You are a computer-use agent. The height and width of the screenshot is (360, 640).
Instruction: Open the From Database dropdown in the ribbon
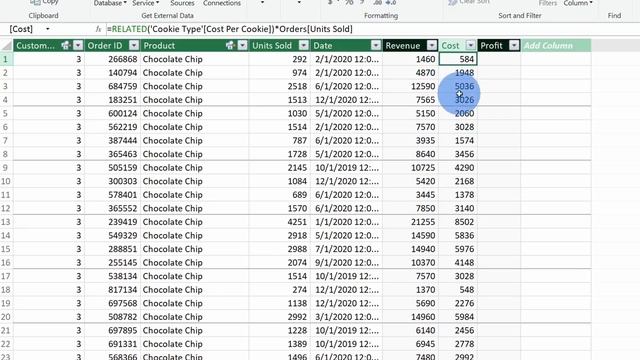click(110, 3)
